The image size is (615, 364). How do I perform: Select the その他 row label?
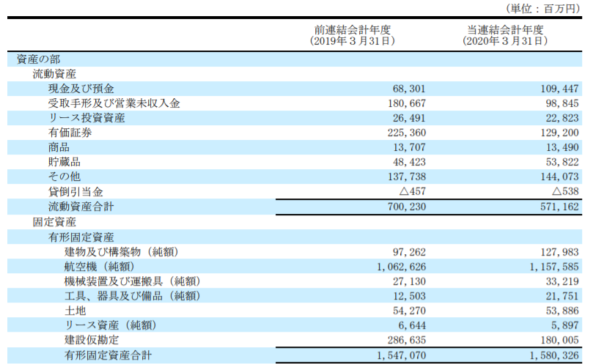point(65,177)
